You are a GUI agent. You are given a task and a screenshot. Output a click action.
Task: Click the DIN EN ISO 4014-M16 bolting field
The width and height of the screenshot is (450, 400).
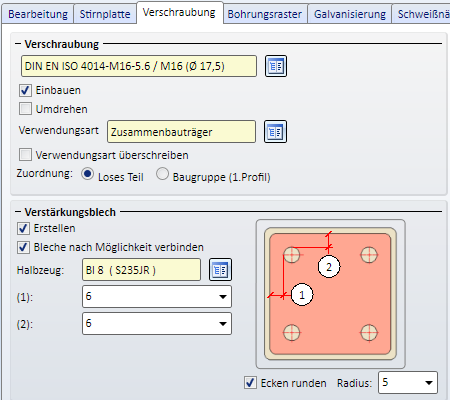coord(139,66)
